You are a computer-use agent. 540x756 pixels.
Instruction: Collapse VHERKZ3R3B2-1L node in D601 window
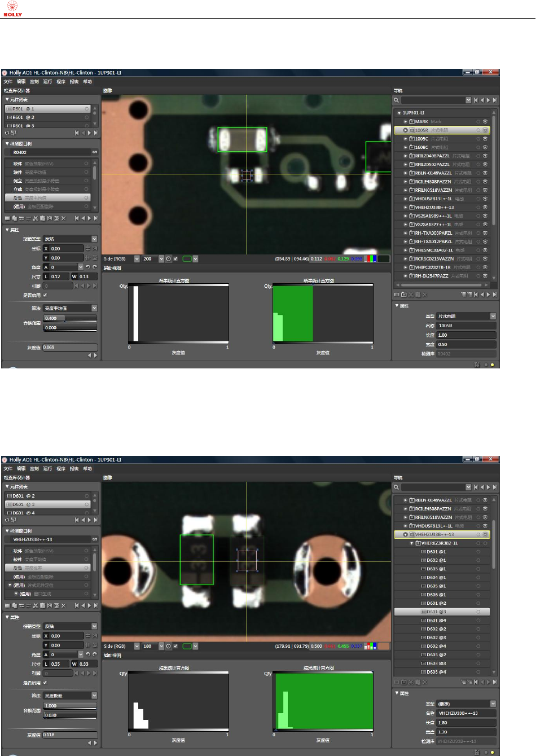(411, 543)
